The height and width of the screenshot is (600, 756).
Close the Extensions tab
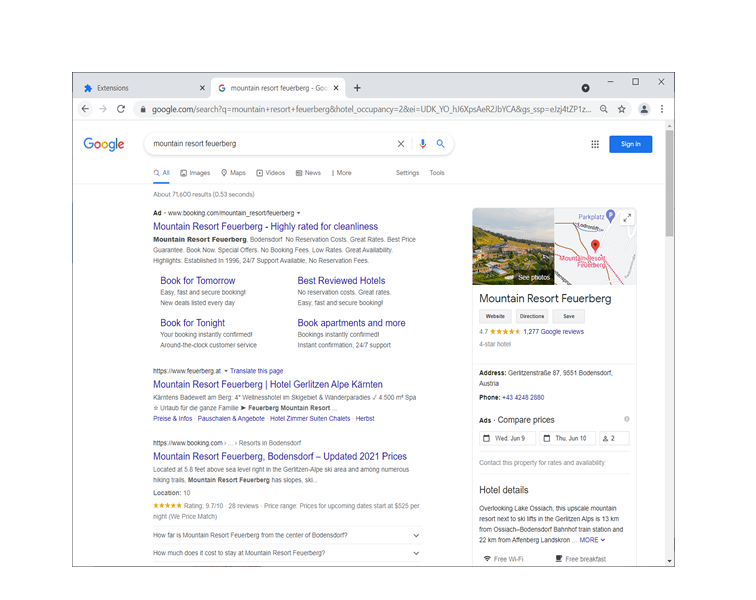coord(202,88)
